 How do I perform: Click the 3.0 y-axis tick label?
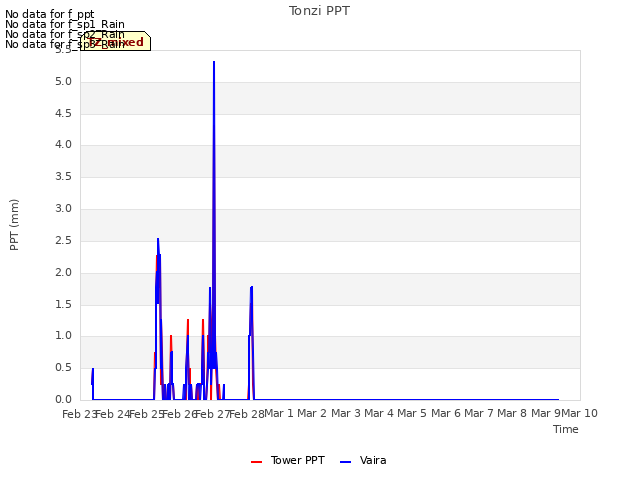tap(63, 209)
